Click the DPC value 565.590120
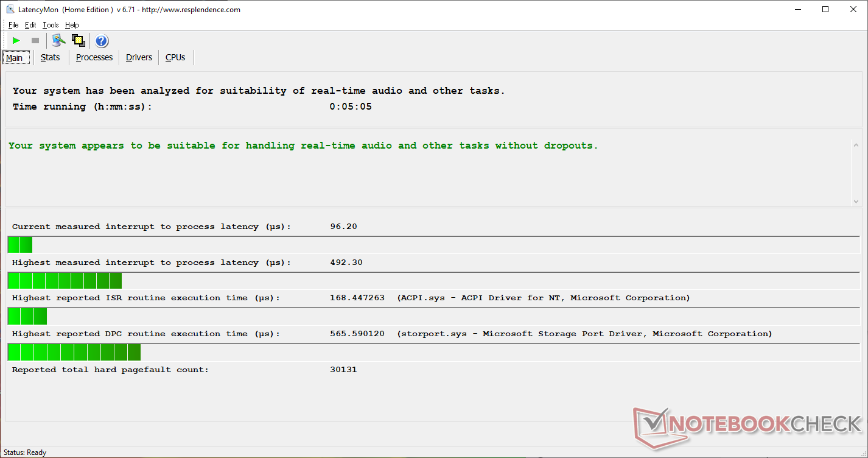 pyautogui.click(x=357, y=334)
